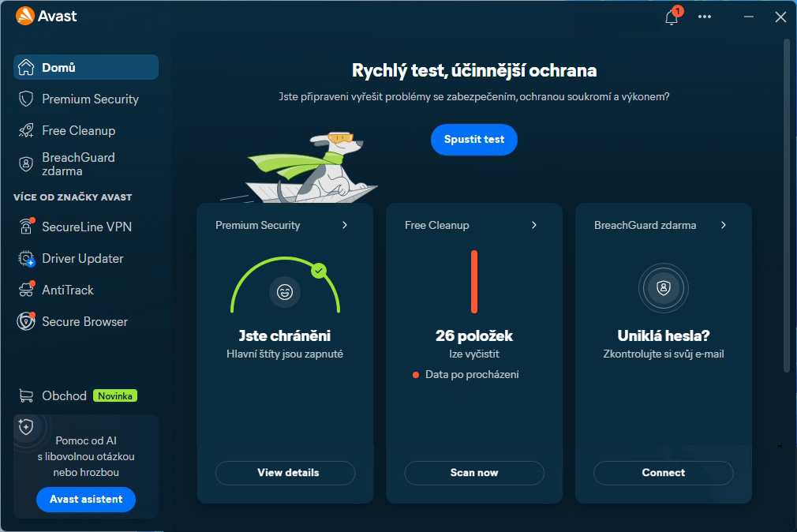Screen dimensions: 797x532
Task: Click the smiley face protection status icon
Action: click(285, 292)
